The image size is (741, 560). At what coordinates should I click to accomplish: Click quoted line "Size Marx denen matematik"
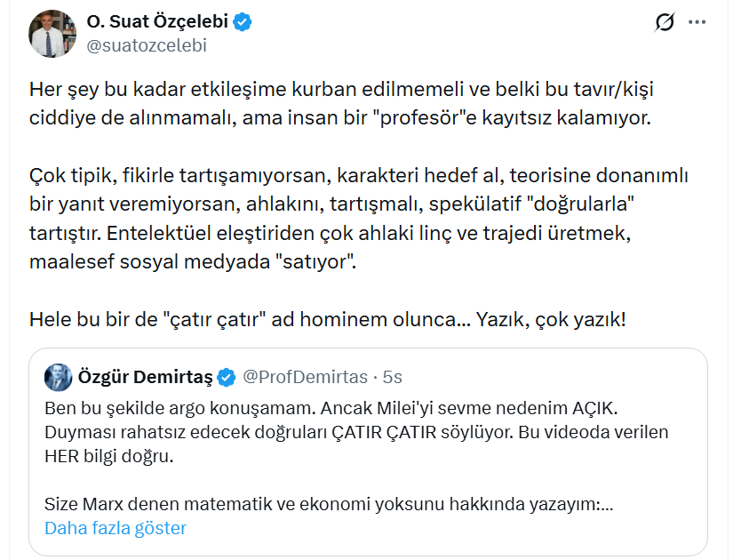(x=329, y=505)
